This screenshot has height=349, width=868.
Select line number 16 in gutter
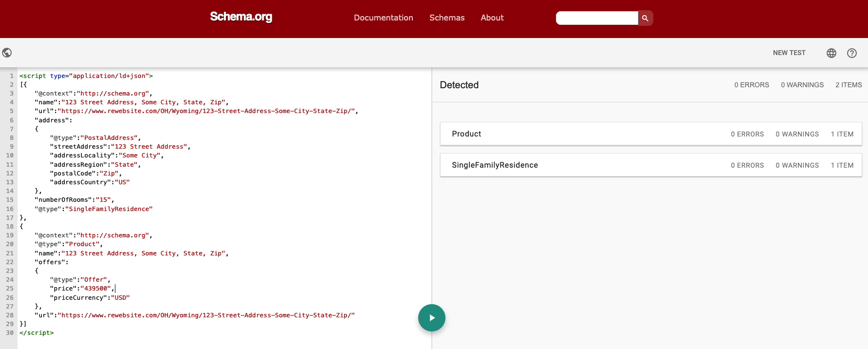point(10,209)
